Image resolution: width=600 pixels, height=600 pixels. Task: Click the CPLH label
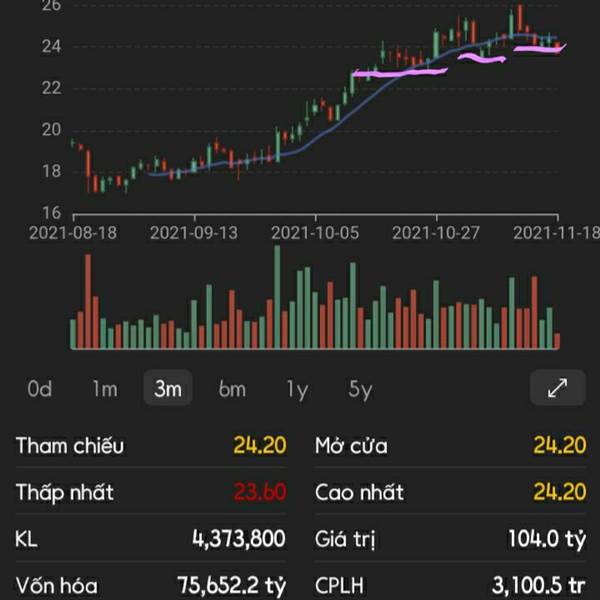(339, 585)
